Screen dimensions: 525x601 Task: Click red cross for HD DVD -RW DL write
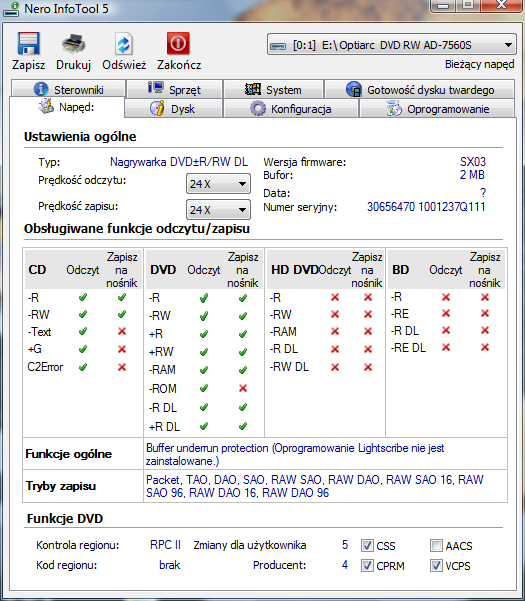(x=368, y=367)
